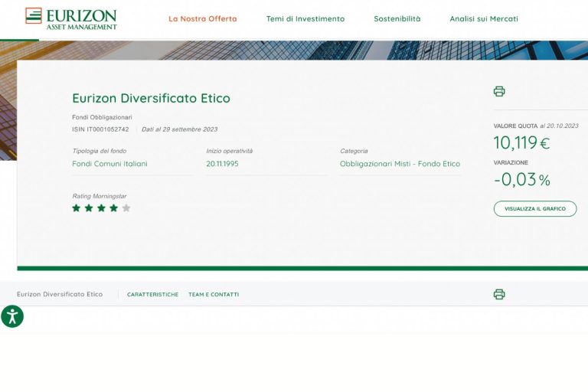588x392 pixels.
Task: Click the 10,119 € quote value
Action: (x=521, y=142)
